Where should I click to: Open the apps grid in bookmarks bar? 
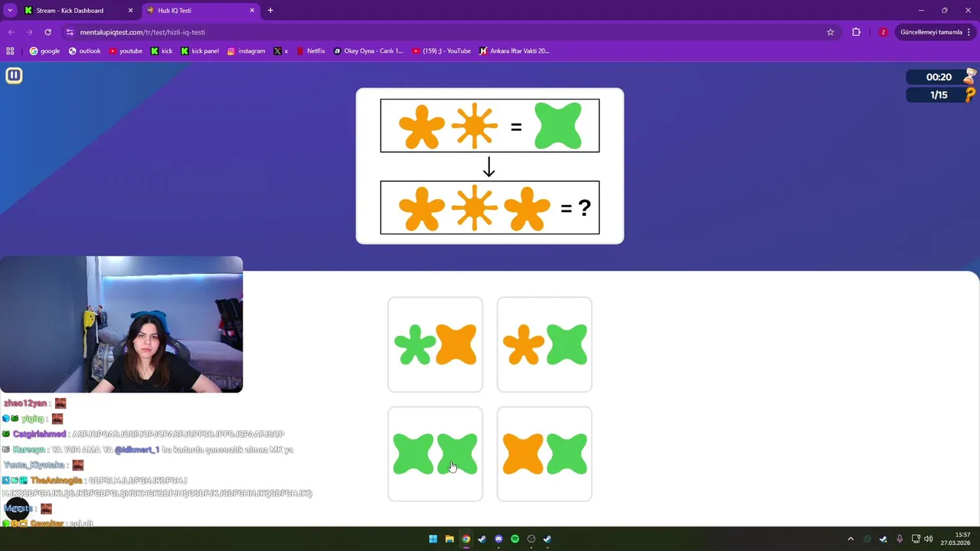coord(10,51)
